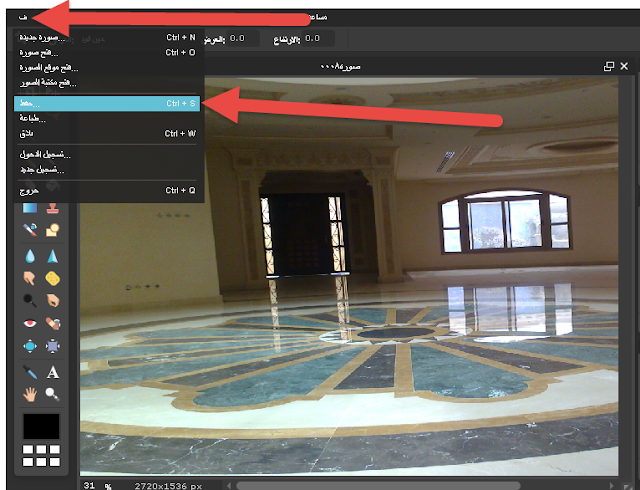The height and width of the screenshot is (490, 640).
Task: Select the Hand pan tool
Action: 30,394
